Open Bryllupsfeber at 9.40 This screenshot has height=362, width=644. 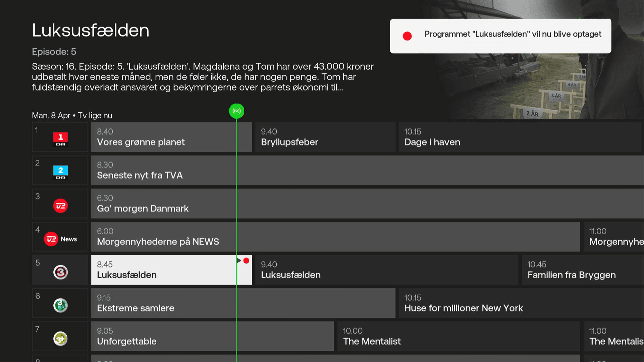[x=325, y=137]
